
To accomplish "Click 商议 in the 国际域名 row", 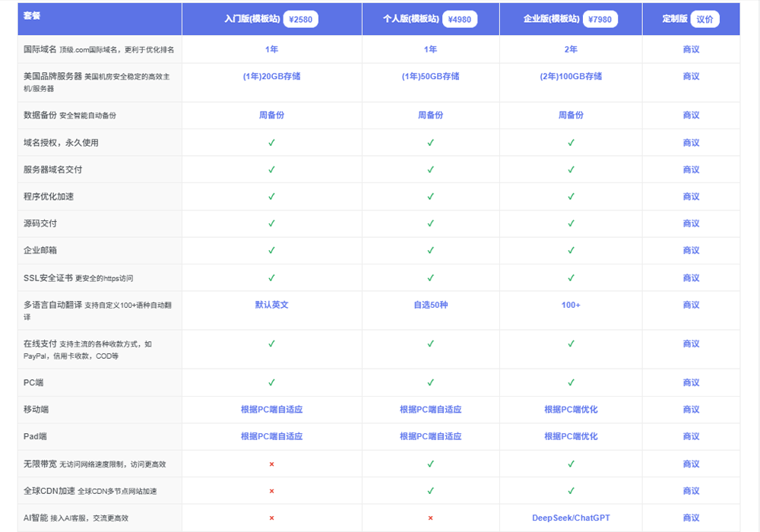I will point(691,49).
